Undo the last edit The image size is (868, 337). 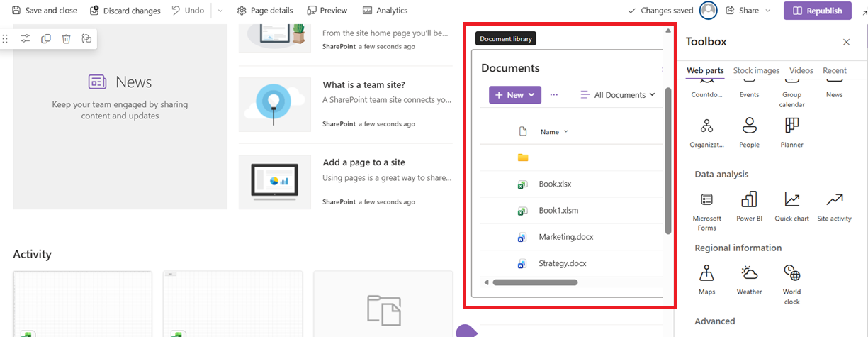click(x=188, y=11)
